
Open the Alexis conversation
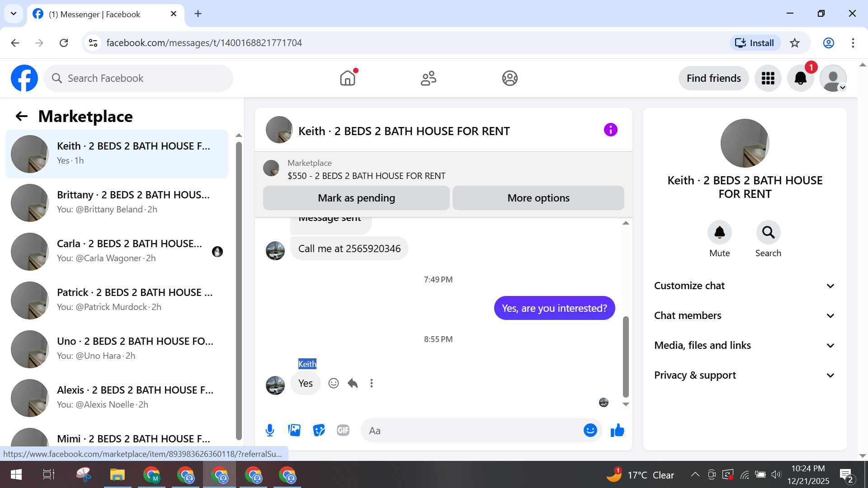[117, 398]
